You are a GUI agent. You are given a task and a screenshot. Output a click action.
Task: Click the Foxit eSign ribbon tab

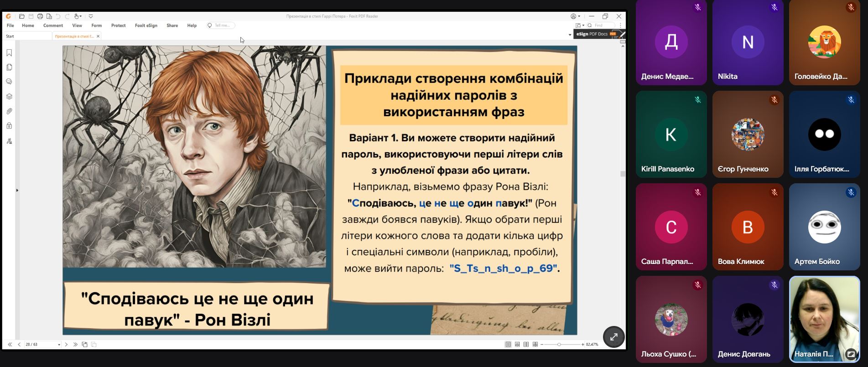click(146, 26)
